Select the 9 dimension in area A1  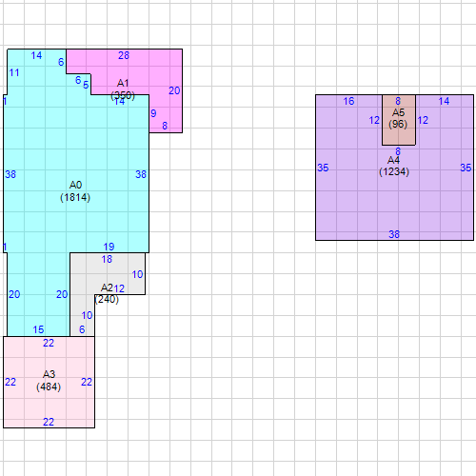(x=153, y=113)
